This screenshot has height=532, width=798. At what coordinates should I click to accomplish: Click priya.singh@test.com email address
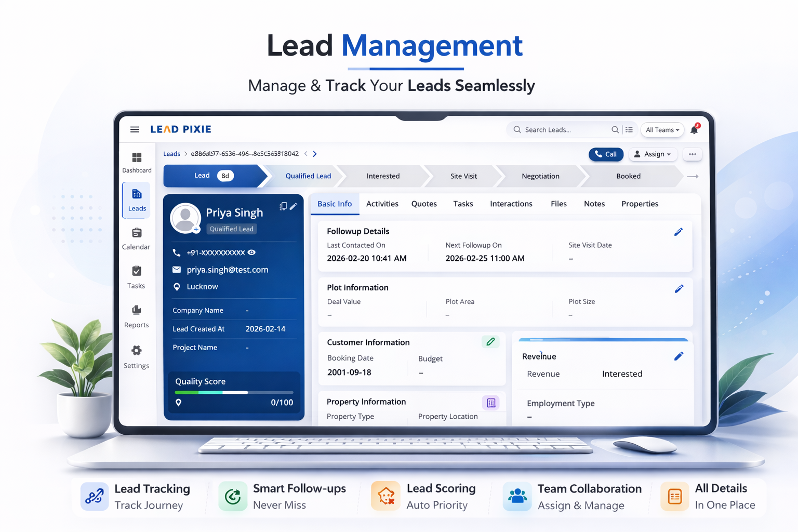(x=228, y=270)
